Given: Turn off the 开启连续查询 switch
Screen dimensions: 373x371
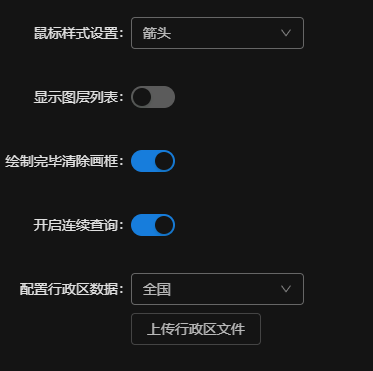Looking at the screenshot, I should [153, 225].
